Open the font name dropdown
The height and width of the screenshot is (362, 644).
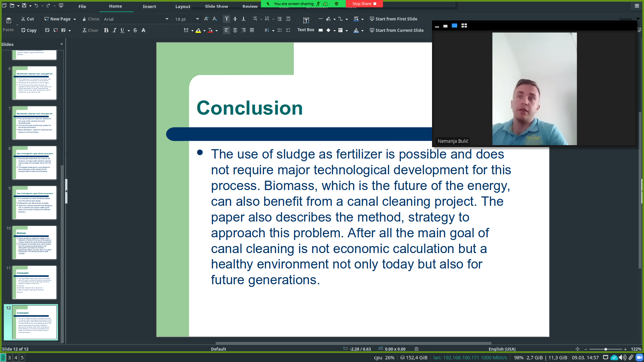tap(167, 19)
